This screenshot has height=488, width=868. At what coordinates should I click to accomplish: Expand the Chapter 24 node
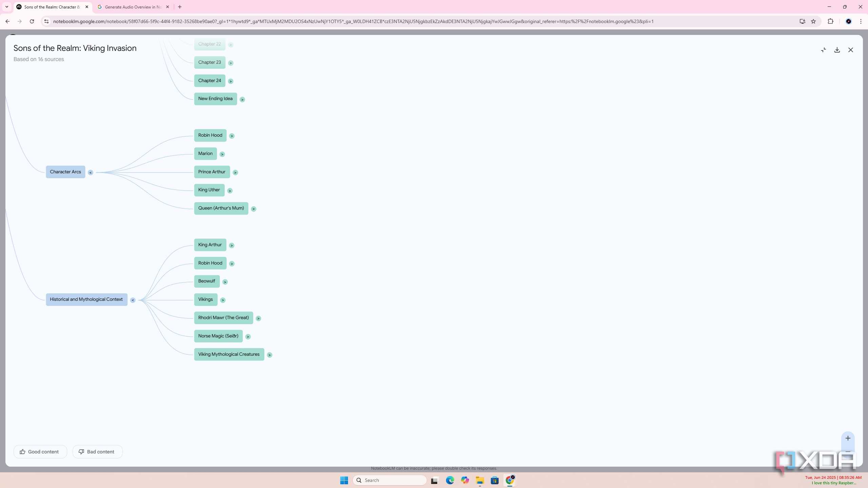coord(231,81)
